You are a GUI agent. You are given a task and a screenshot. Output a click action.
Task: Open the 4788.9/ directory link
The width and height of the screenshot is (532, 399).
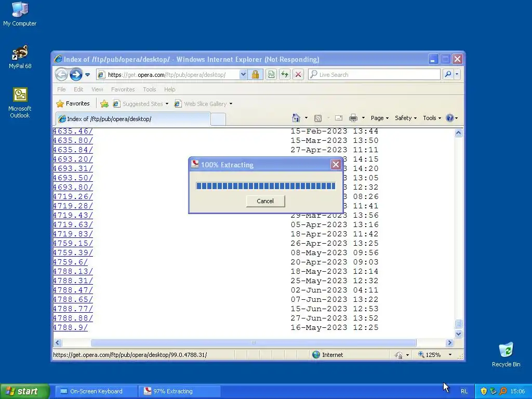[70, 327]
